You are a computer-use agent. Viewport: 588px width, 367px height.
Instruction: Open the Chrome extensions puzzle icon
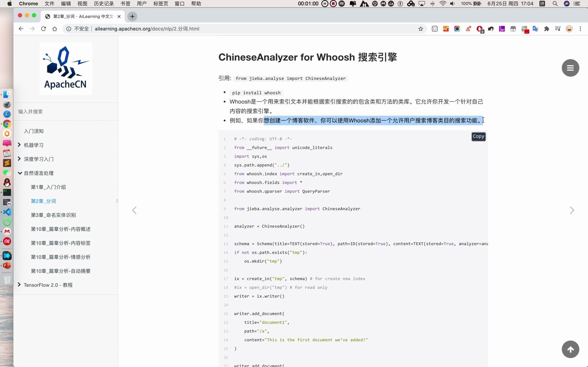point(547,29)
